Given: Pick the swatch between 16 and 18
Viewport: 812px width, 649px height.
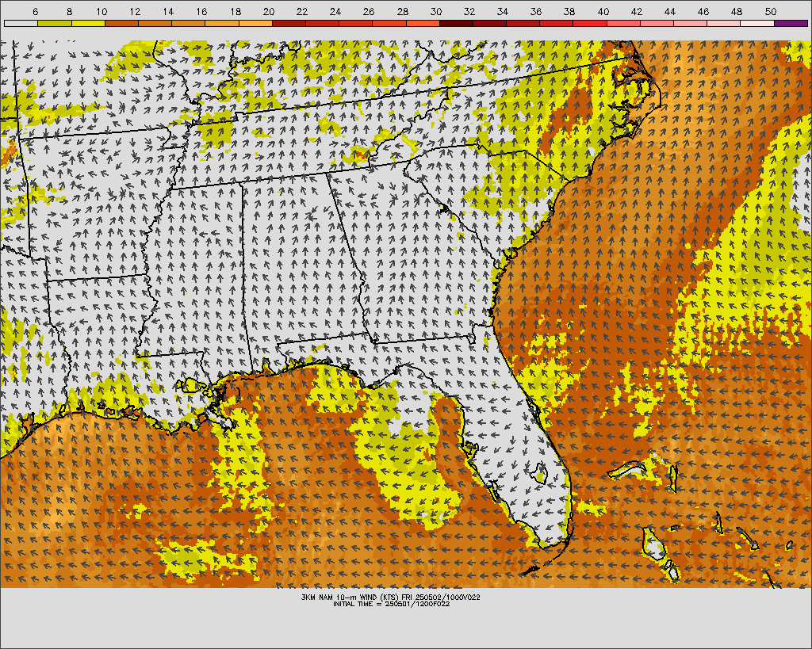Looking at the screenshot, I should pyautogui.click(x=222, y=23).
